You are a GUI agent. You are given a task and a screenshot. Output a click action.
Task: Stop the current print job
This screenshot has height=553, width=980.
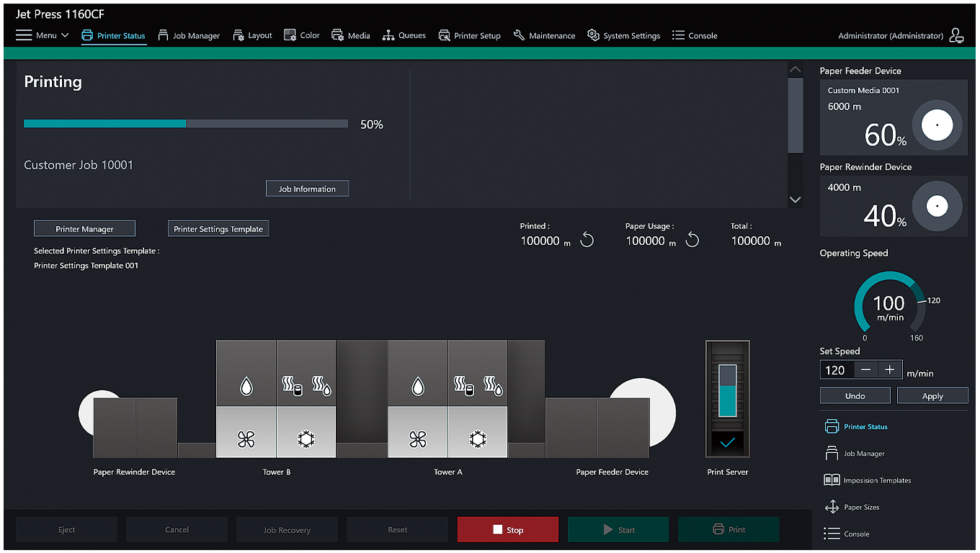point(507,530)
